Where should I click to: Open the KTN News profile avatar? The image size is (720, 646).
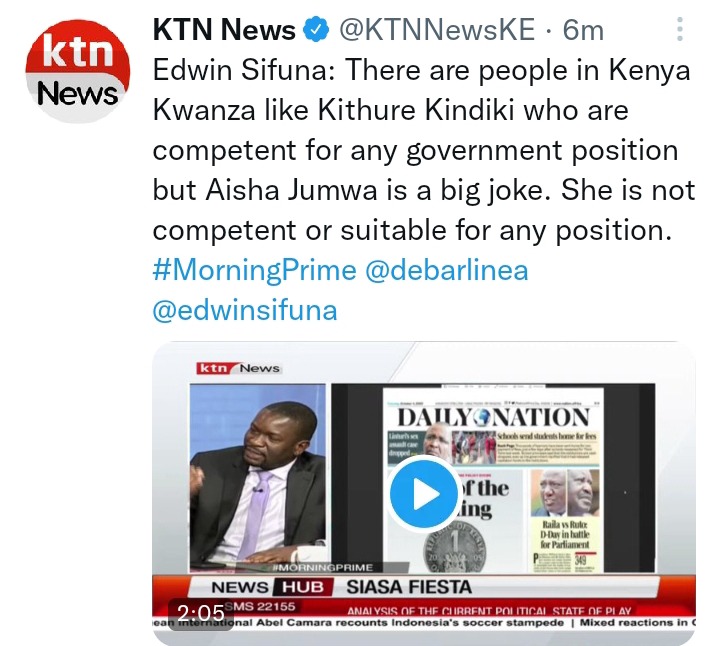(78, 71)
